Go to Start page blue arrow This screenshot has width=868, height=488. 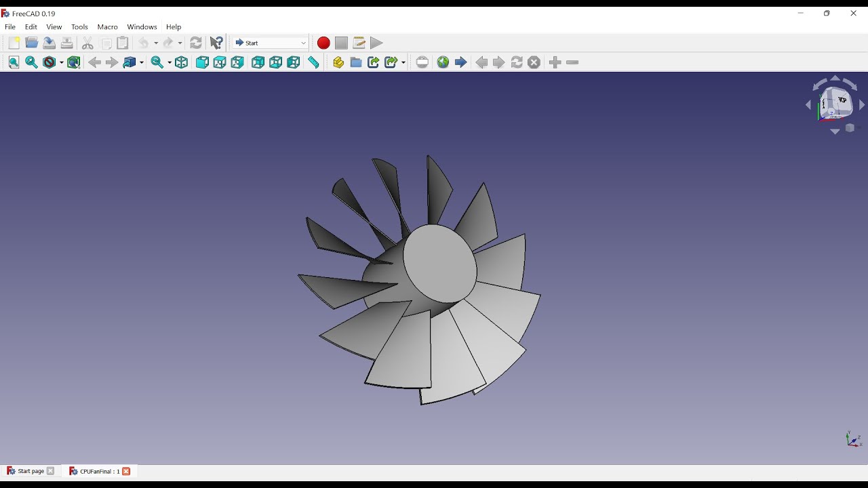click(x=460, y=62)
